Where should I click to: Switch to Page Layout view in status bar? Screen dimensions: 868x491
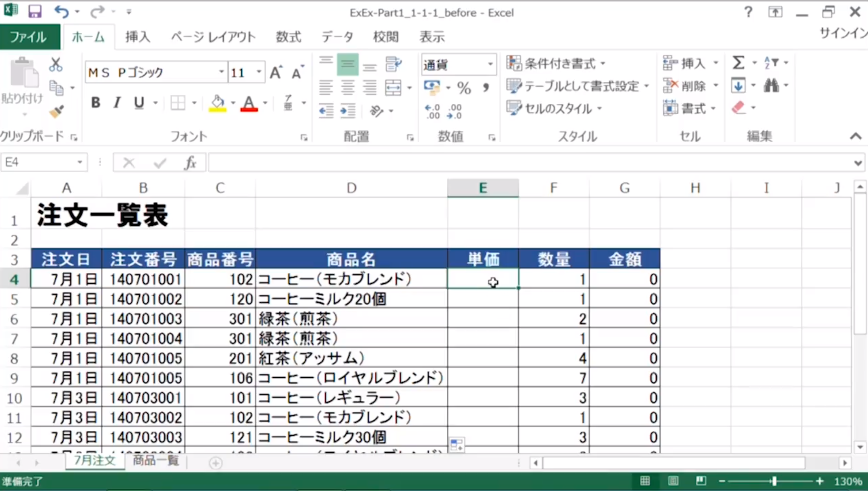coord(673,481)
